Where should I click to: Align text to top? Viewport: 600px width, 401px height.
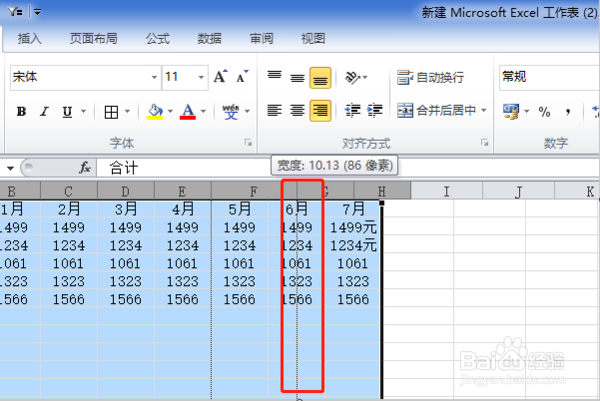tap(274, 77)
